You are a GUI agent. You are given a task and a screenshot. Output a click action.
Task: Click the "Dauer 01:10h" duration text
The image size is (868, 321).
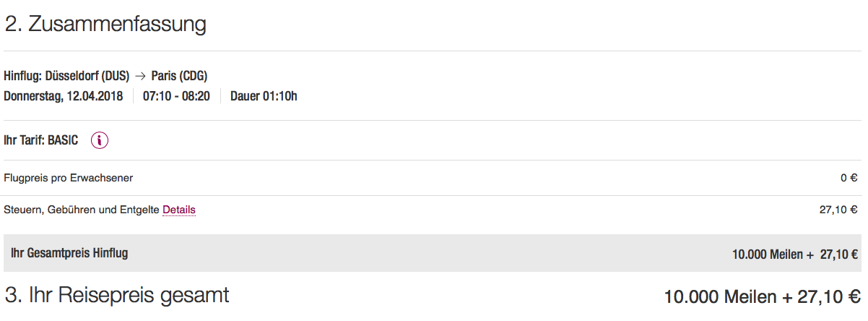[x=264, y=95]
